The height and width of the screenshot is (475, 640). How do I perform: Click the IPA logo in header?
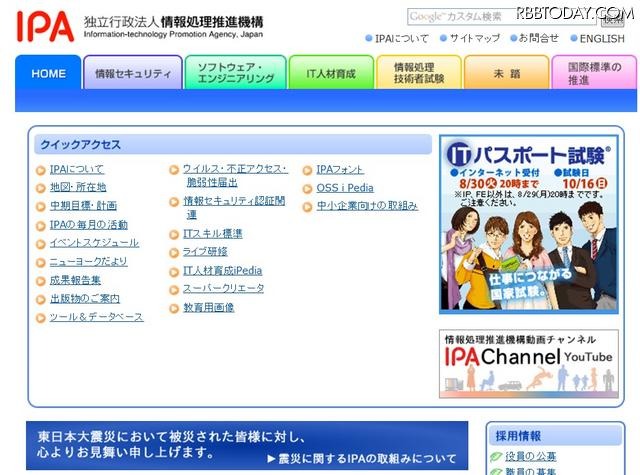point(45,26)
